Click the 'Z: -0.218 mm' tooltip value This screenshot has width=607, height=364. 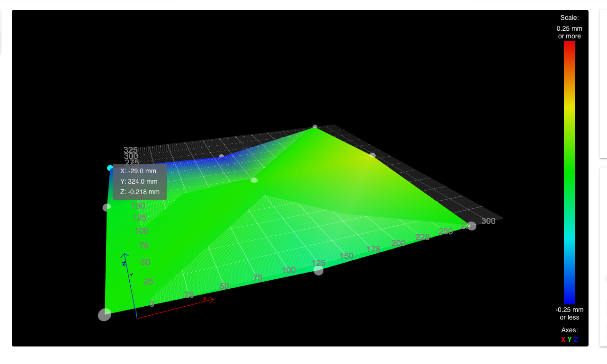[x=140, y=192]
